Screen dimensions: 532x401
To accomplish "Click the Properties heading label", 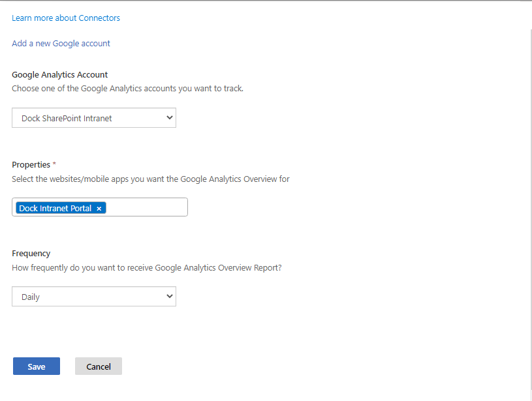I will 31,165.
